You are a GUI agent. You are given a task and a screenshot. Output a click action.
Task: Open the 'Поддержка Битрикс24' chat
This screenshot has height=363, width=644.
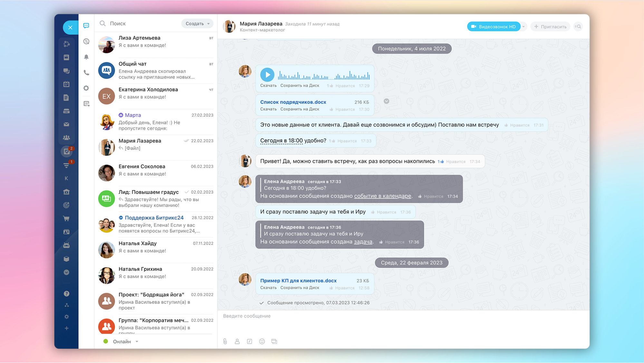tap(155, 224)
